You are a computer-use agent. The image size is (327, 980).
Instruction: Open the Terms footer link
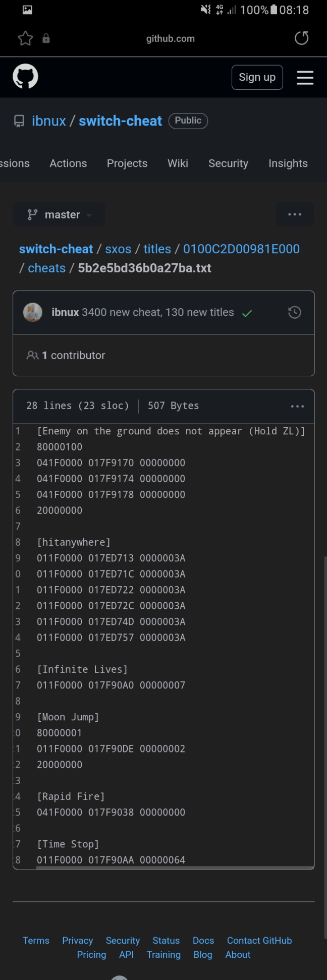pyautogui.click(x=36, y=941)
